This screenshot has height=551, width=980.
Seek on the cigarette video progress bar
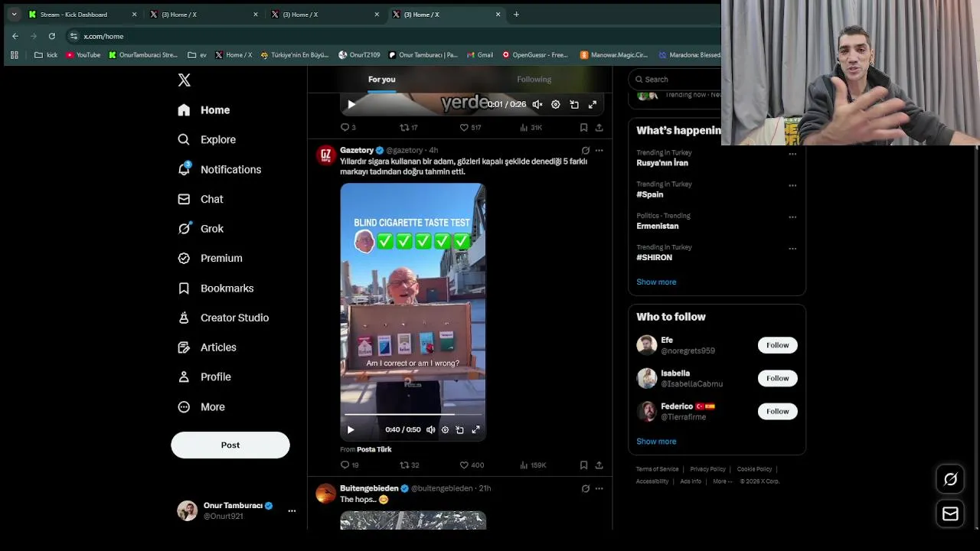coord(413,414)
